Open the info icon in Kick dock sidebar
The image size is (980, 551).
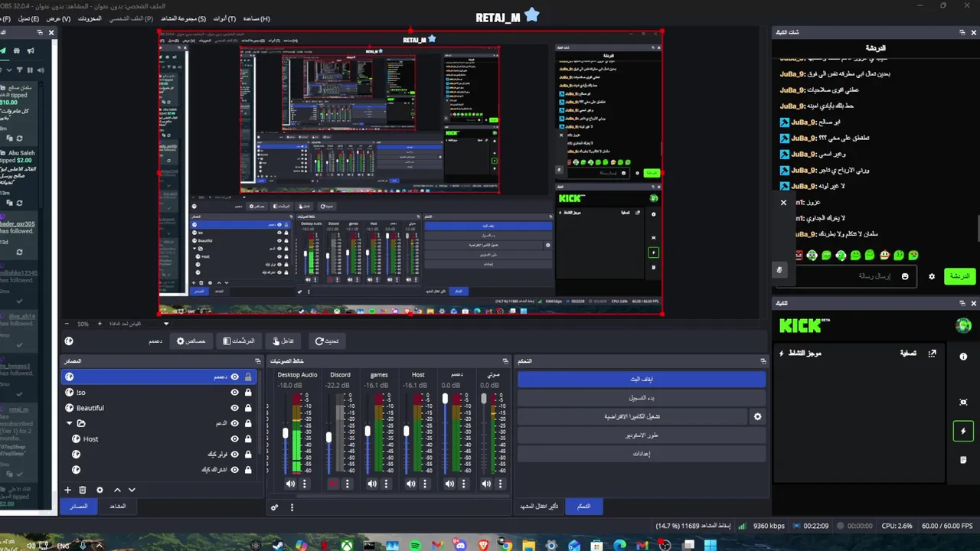tap(963, 357)
